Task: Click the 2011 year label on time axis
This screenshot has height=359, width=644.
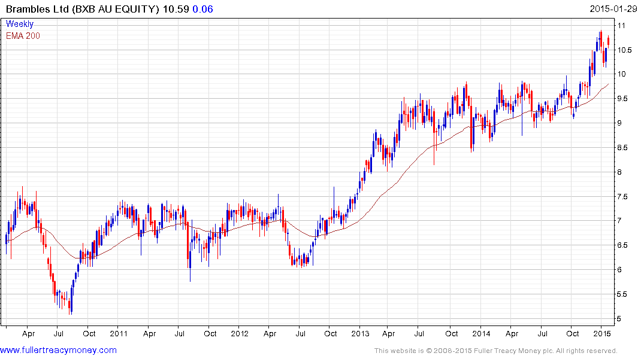Action: pyautogui.click(x=119, y=333)
